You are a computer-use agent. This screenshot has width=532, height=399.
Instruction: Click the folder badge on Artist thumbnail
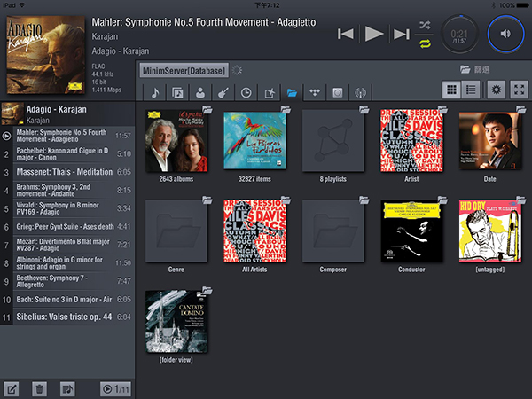tap(442, 110)
